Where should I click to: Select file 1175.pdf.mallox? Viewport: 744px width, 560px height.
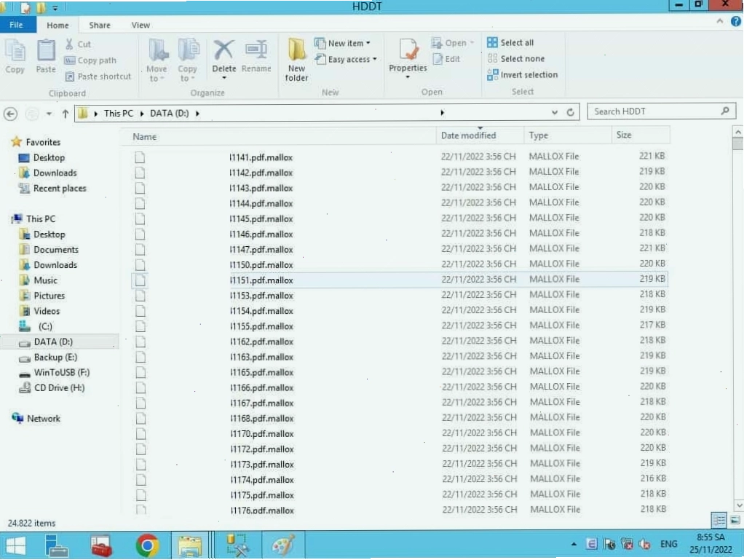pyautogui.click(x=400, y=495)
